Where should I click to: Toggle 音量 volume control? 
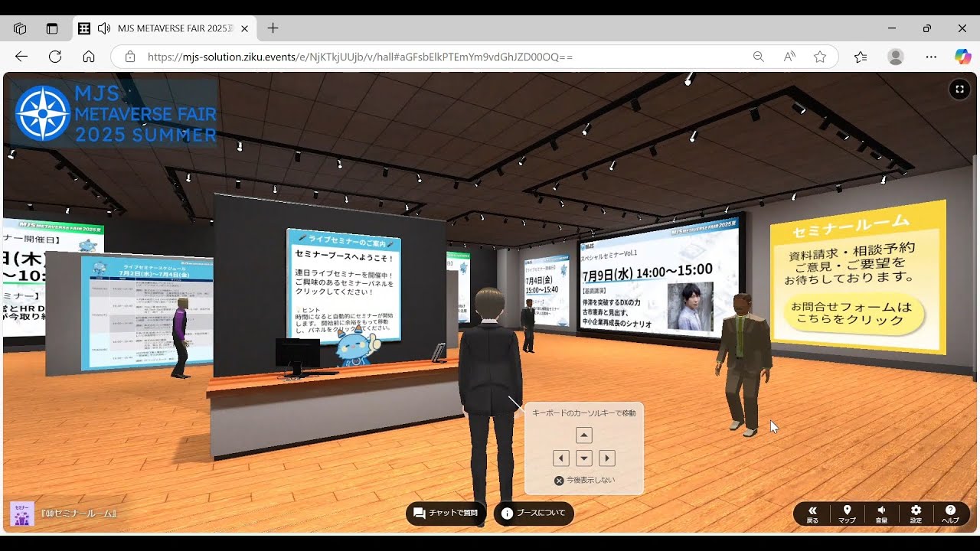[x=881, y=514]
